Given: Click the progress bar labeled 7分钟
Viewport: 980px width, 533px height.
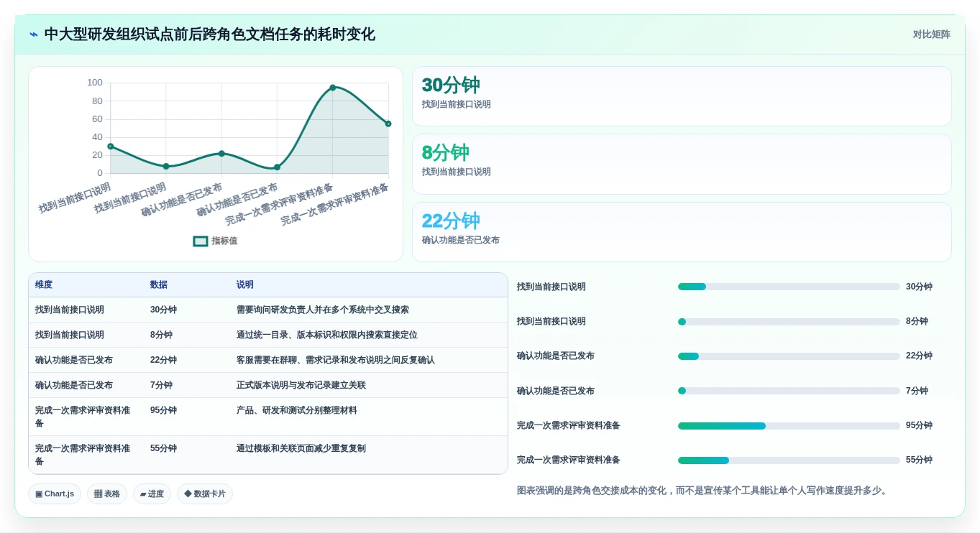Looking at the screenshot, I should [x=789, y=391].
